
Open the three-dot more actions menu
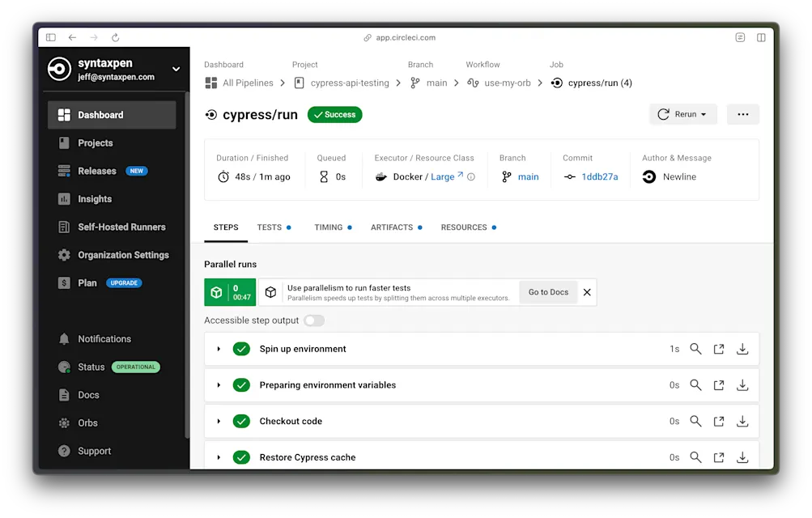(742, 114)
